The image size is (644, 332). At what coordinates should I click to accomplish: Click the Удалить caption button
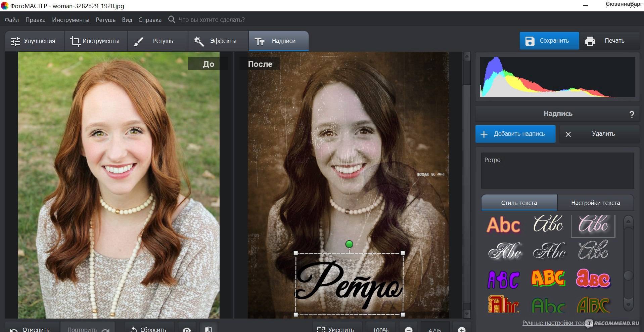click(599, 134)
